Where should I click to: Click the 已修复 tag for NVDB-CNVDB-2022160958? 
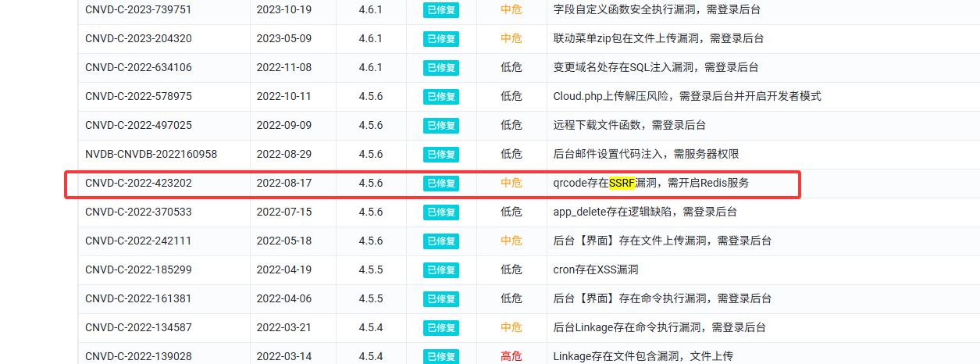click(441, 155)
